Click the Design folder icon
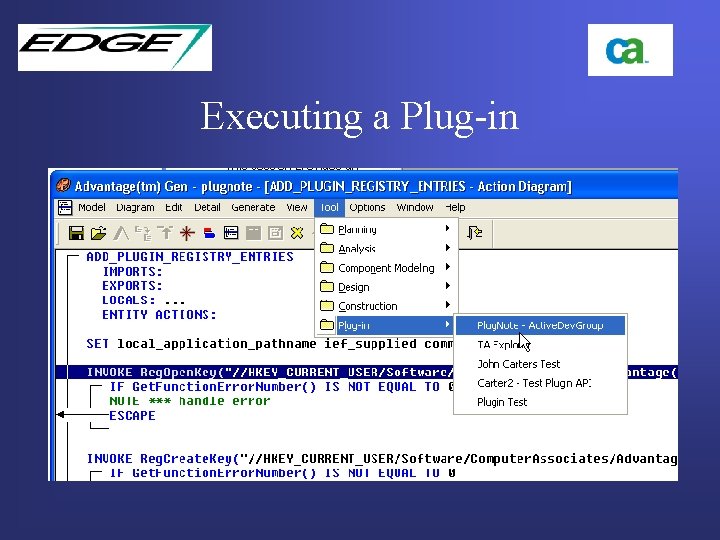 click(326, 287)
